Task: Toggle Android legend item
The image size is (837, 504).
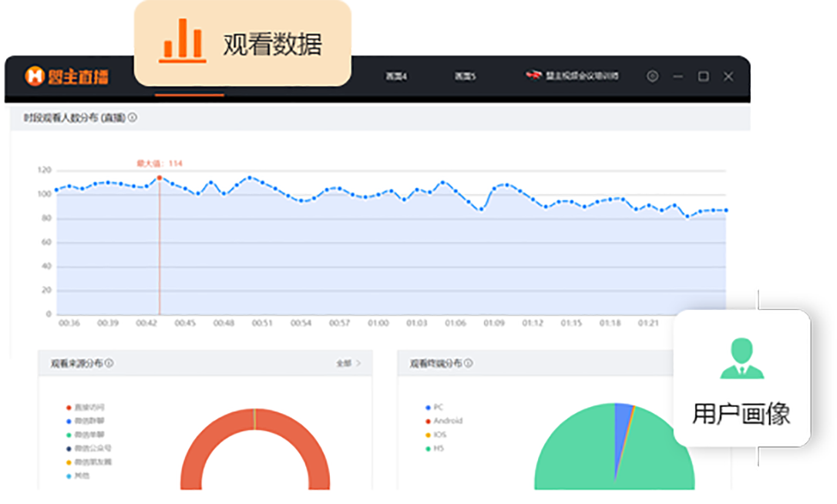Action: coord(444,421)
